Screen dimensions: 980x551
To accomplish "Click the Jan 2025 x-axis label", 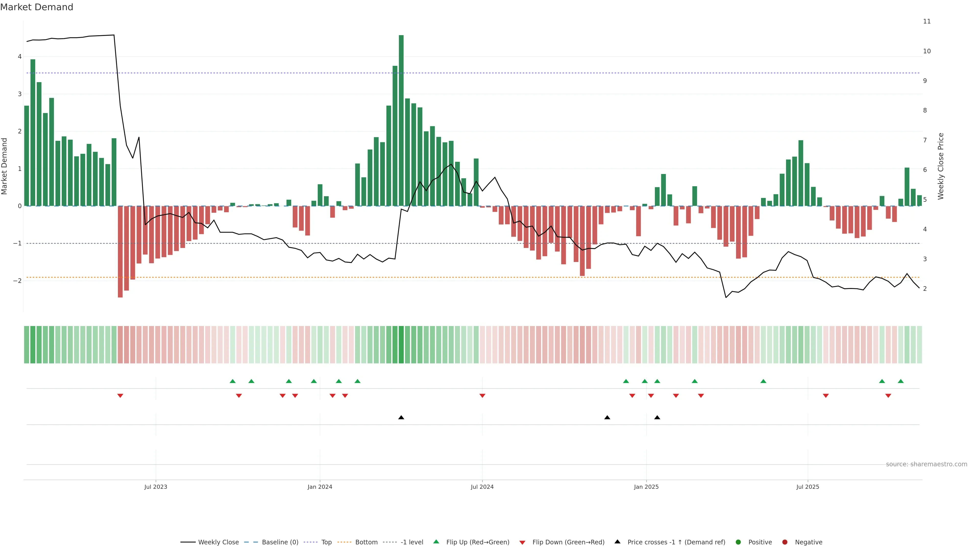I will pyautogui.click(x=646, y=487).
